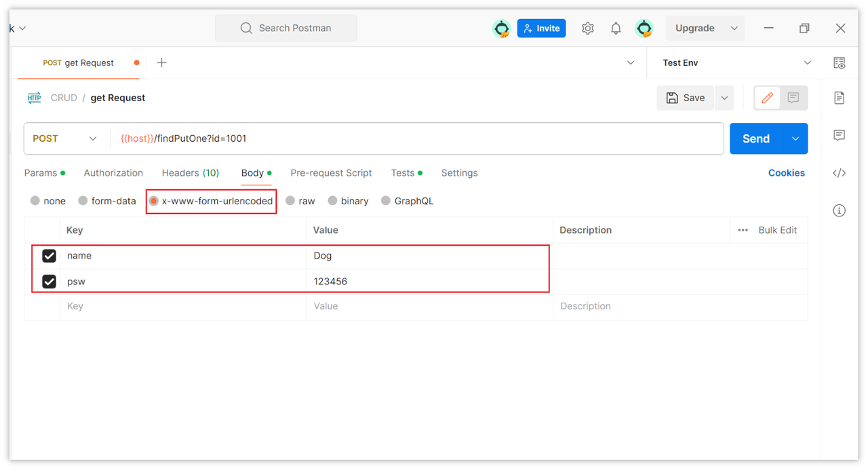
Task: Click the '123456' value cell
Action: (x=430, y=282)
